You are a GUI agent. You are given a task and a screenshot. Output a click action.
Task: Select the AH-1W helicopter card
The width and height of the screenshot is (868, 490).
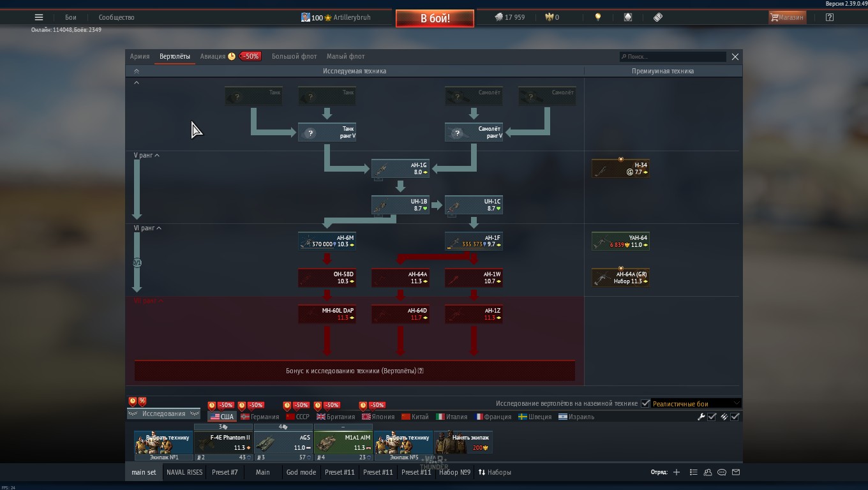(474, 278)
